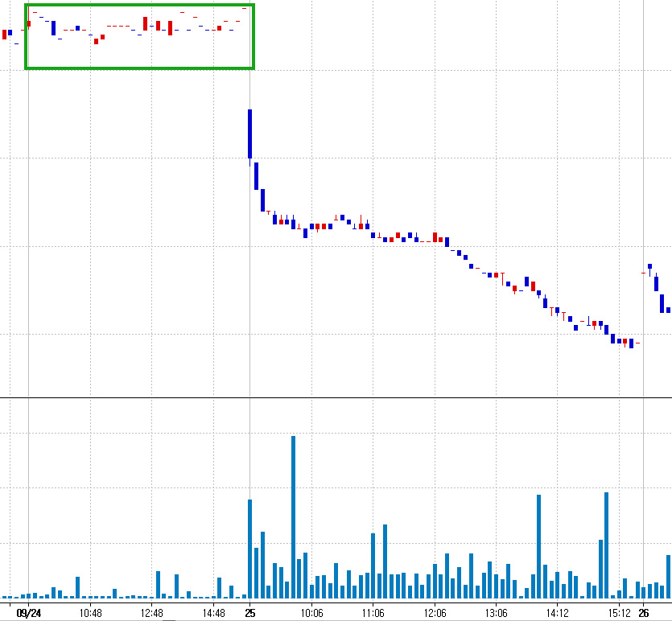Screen dimensions: 672x621
Task: Select the 10:48 time axis label
Action: pyautogui.click(x=90, y=613)
